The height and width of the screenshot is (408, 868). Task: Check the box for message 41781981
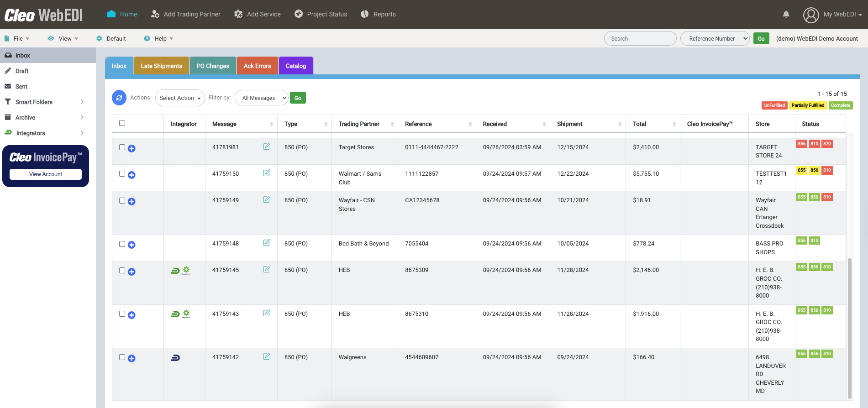pyautogui.click(x=122, y=147)
